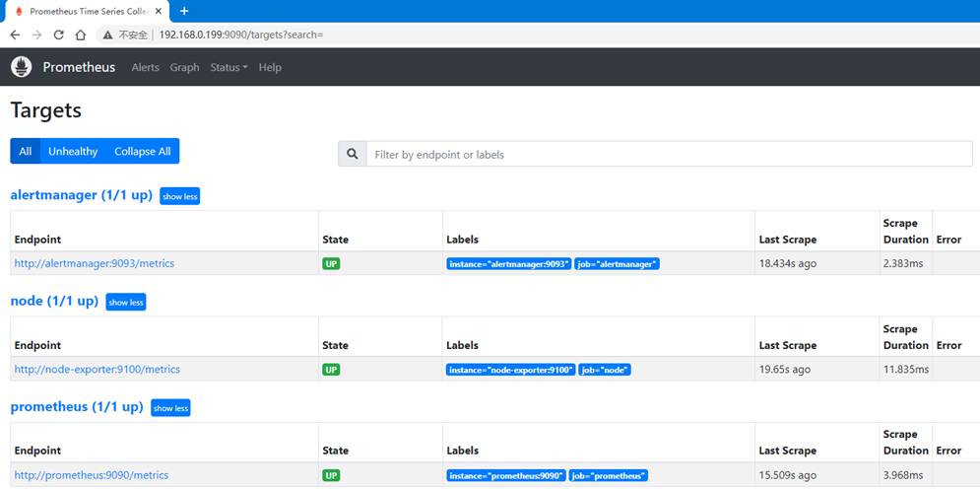Show only Unhealthy targets
Viewport: 980px width, 489px height.
(73, 151)
